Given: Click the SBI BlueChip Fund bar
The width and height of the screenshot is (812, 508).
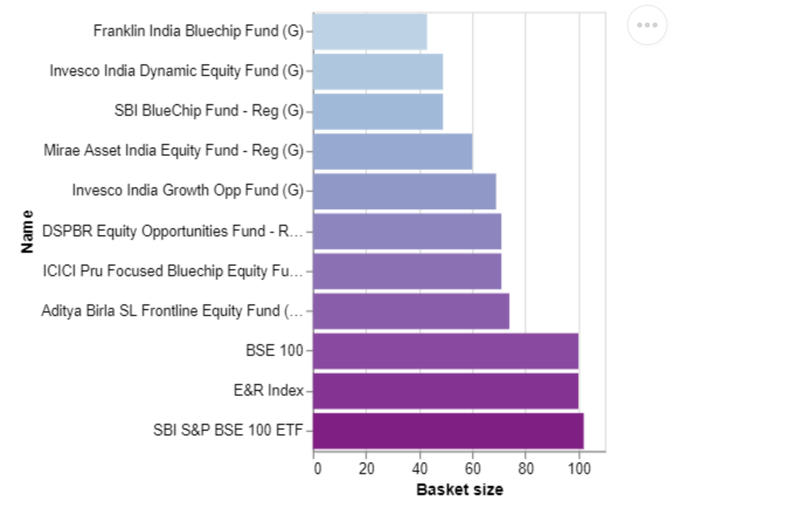Looking at the screenshot, I should (x=378, y=111).
